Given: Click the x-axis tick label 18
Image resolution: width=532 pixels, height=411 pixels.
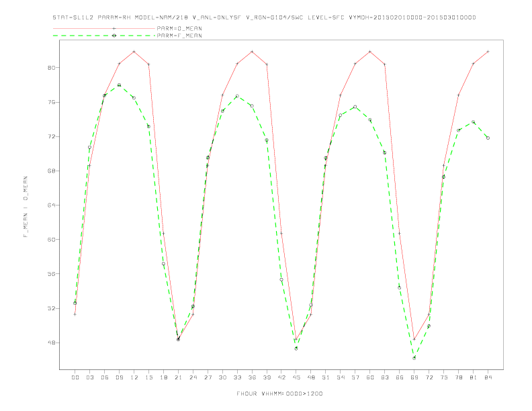Looking at the screenshot, I should click(163, 377).
